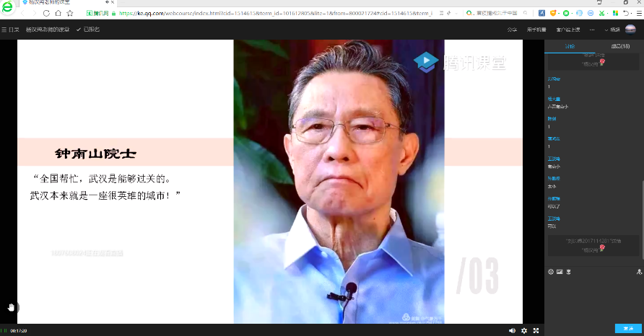Send a flower gift icon in chat
The image size is (644, 336).
tap(568, 272)
